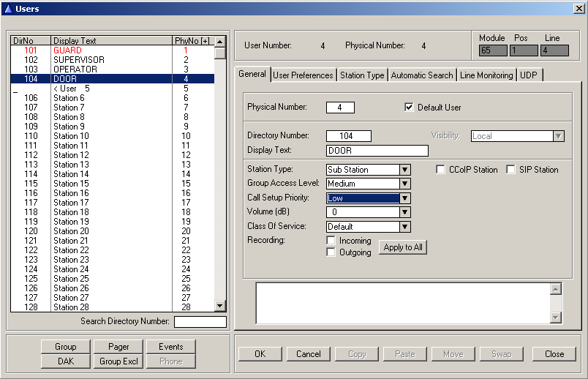Open the Line Monitoring tab
588x379 pixels.
486,75
